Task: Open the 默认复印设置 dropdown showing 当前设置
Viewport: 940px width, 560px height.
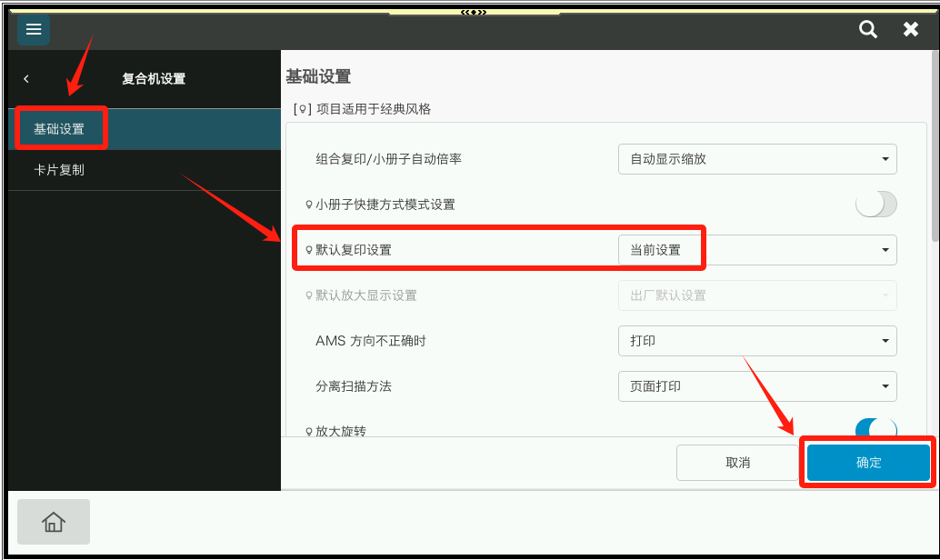Action: (x=757, y=249)
